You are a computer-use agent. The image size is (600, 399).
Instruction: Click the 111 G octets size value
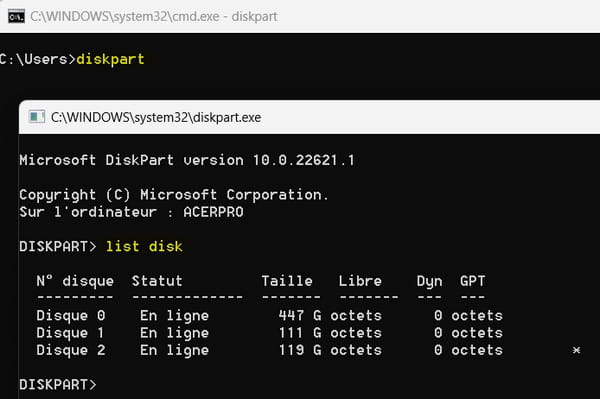[330, 333]
